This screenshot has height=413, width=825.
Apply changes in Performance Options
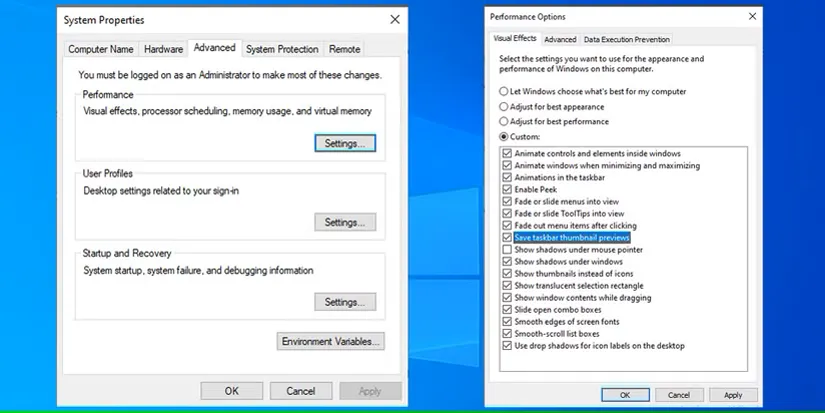(733, 395)
